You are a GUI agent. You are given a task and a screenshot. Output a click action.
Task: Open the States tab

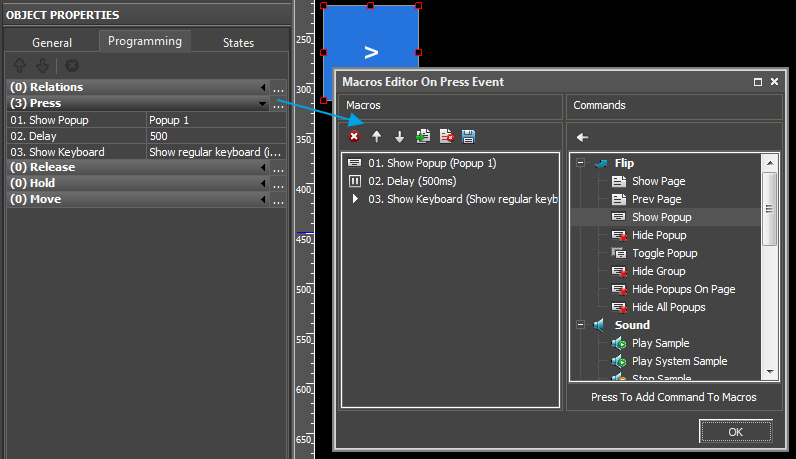point(238,43)
